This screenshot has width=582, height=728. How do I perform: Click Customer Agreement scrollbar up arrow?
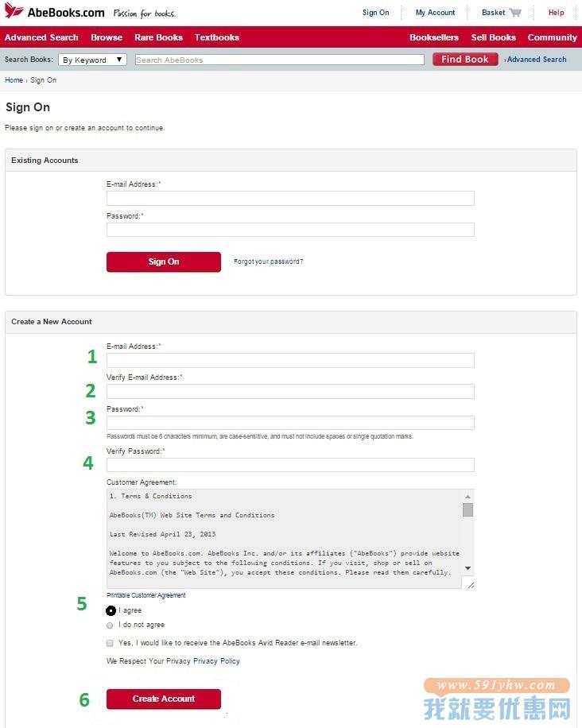click(x=468, y=497)
